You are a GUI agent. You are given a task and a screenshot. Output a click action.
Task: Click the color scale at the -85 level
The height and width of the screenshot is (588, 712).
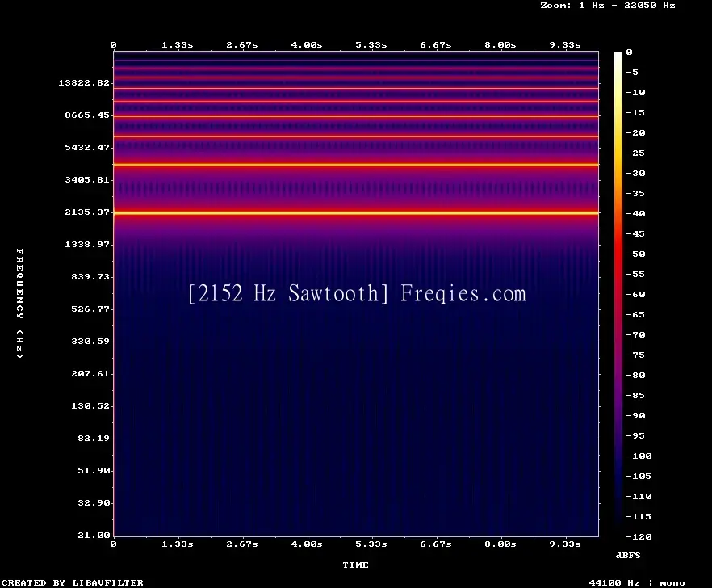pos(618,395)
